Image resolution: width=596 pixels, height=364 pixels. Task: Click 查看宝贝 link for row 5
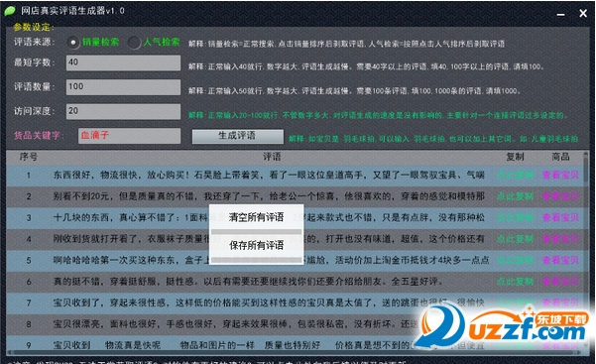560,260
